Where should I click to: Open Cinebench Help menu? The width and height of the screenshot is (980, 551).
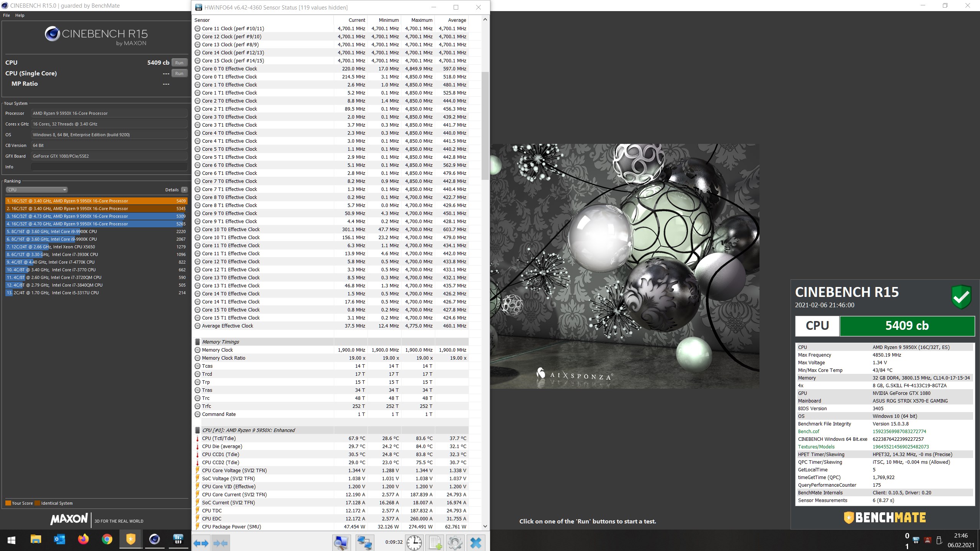point(20,15)
